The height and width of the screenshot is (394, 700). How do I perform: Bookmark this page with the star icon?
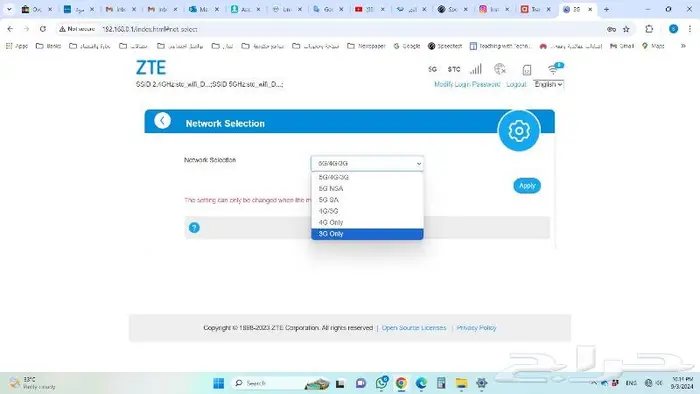click(x=626, y=29)
